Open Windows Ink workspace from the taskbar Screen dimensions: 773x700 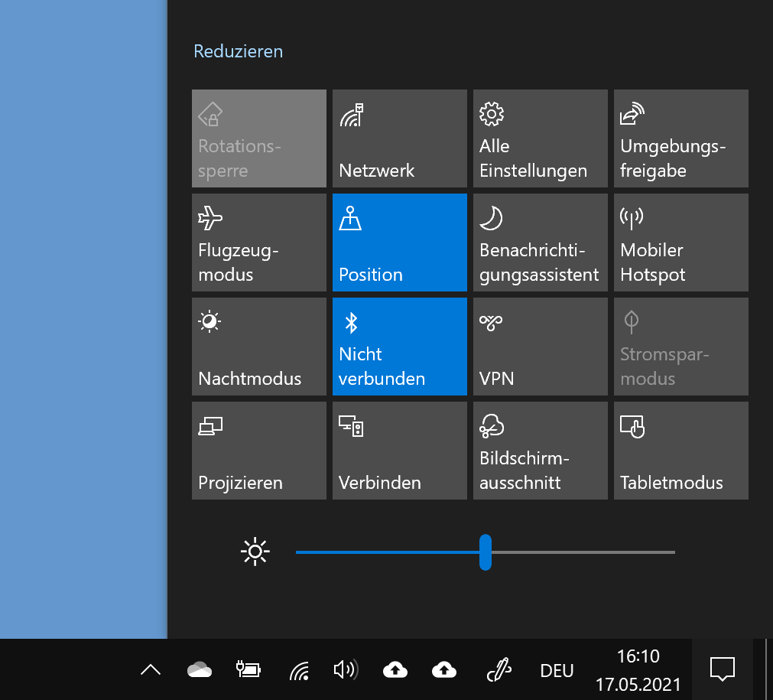499,670
